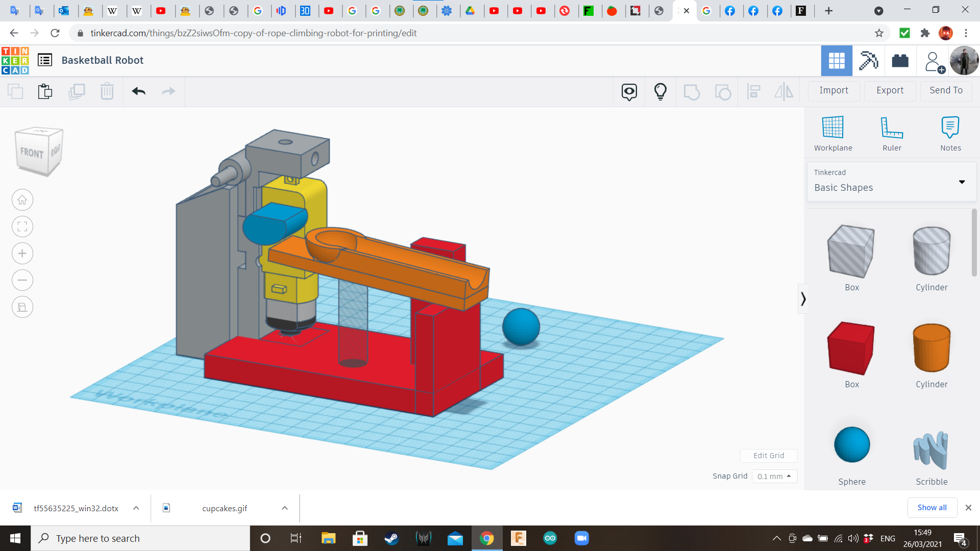
Task: Select the Ruler tool
Action: tap(892, 133)
